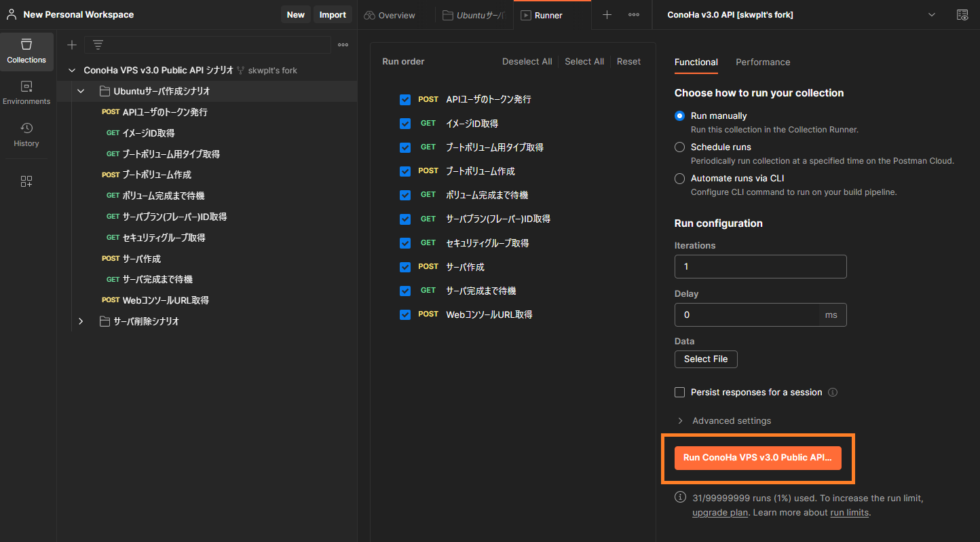Click the environment quick look icon
The image size is (980, 542).
point(962,15)
